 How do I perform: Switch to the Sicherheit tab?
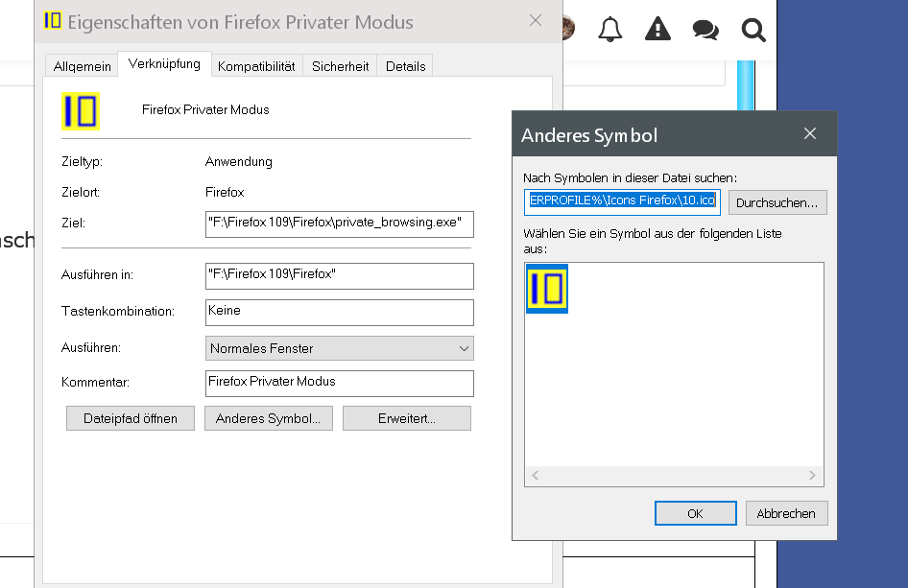point(340,66)
